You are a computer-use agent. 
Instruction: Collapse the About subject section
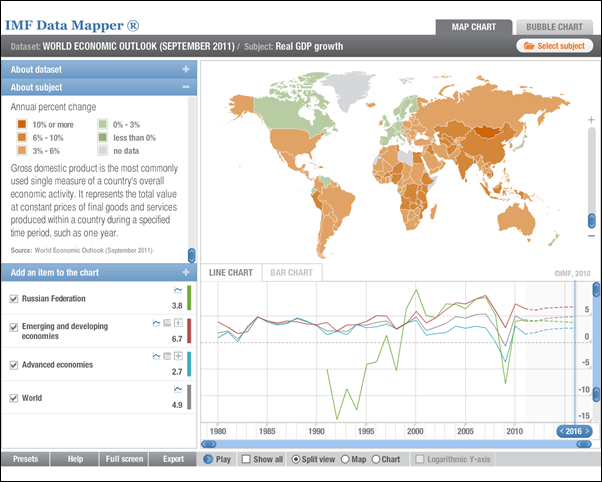(x=185, y=87)
